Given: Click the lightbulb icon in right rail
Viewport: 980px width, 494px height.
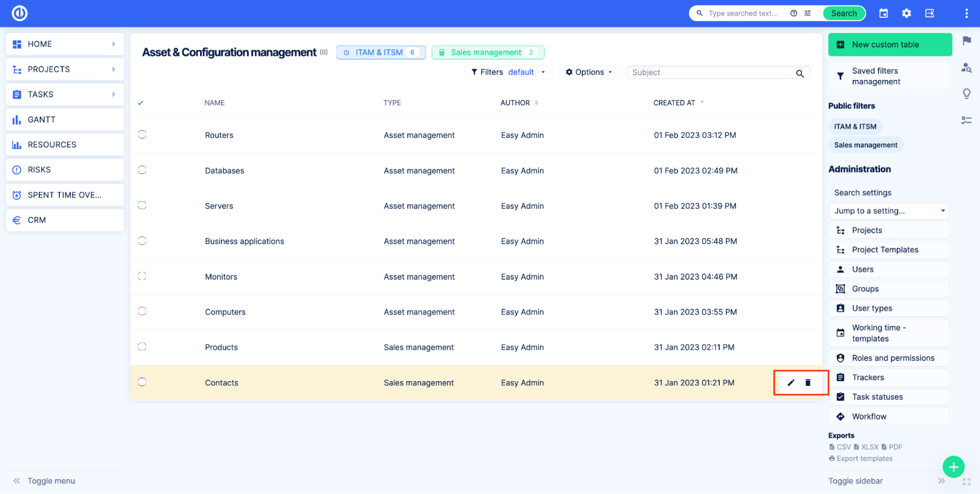Looking at the screenshot, I should click(966, 94).
